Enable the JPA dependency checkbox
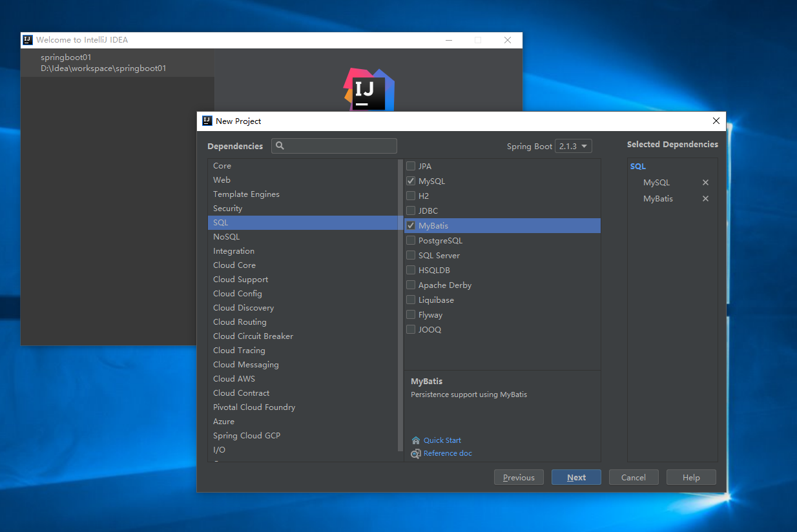The image size is (797, 532). pyautogui.click(x=411, y=166)
